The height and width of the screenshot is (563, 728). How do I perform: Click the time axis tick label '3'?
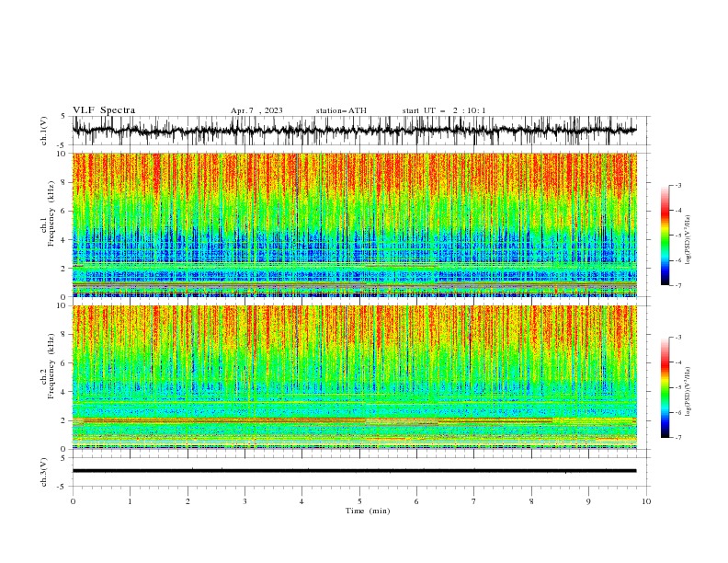(x=245, y=501)
